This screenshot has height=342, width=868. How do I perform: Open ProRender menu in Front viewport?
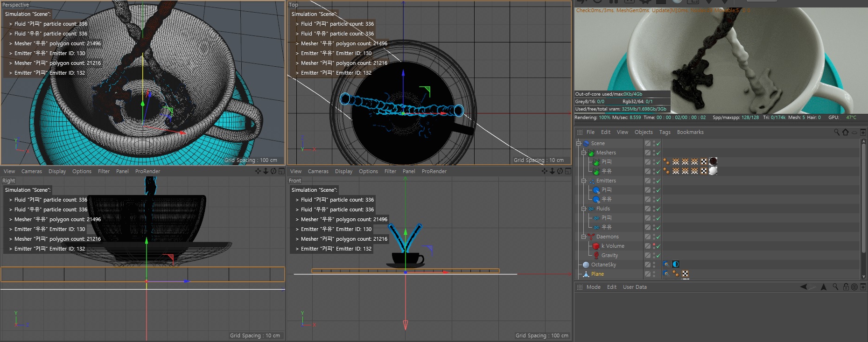click(434, 171)
